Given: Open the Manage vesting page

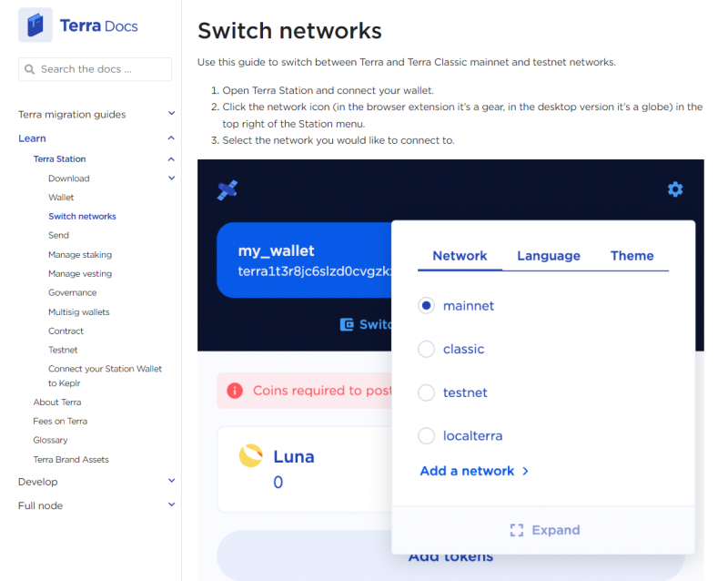Looking at the screenshot, I should 80,274.
